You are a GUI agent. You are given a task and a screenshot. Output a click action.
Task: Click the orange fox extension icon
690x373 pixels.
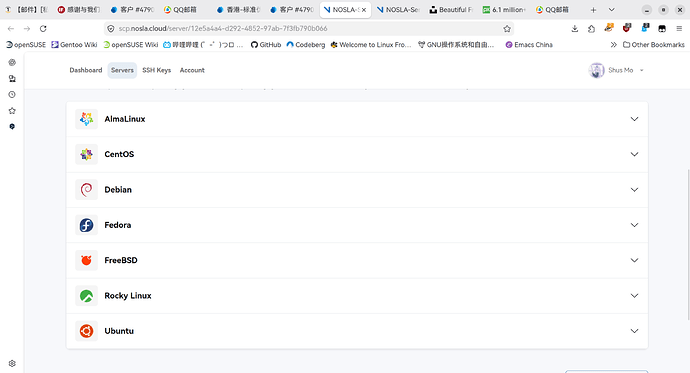click(x=609, y=28)
